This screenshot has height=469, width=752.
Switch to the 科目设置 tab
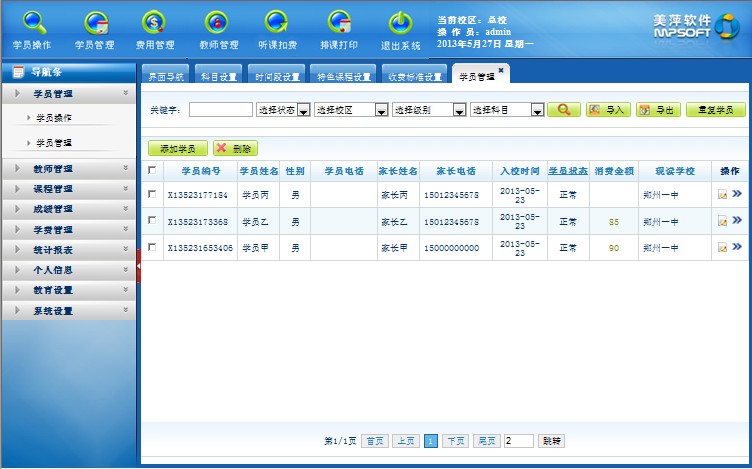(219, 76)
